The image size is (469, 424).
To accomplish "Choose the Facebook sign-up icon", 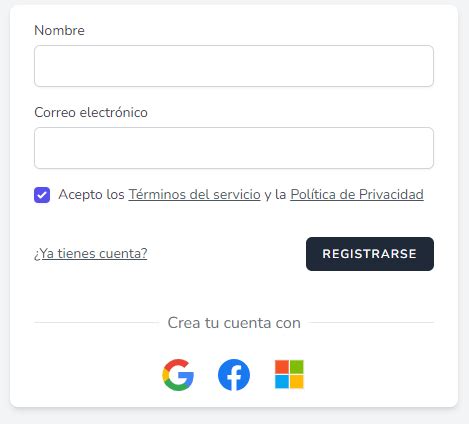I will (234, 375).
